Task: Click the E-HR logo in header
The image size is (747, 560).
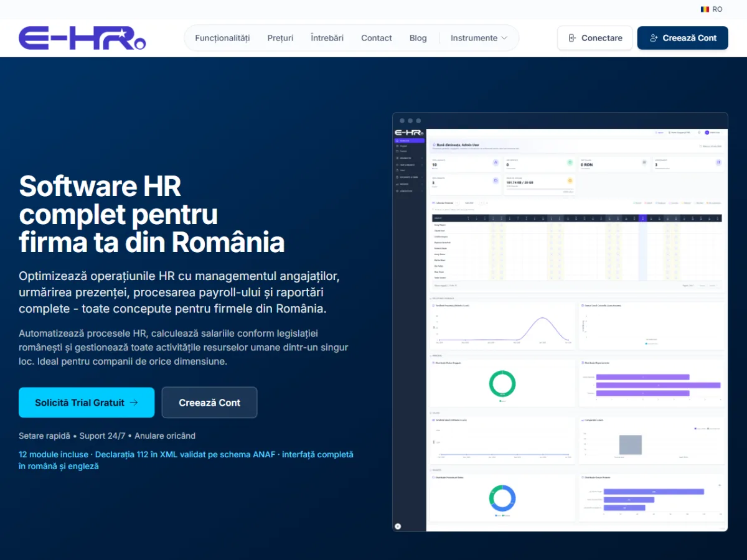Action: (82, 38)
